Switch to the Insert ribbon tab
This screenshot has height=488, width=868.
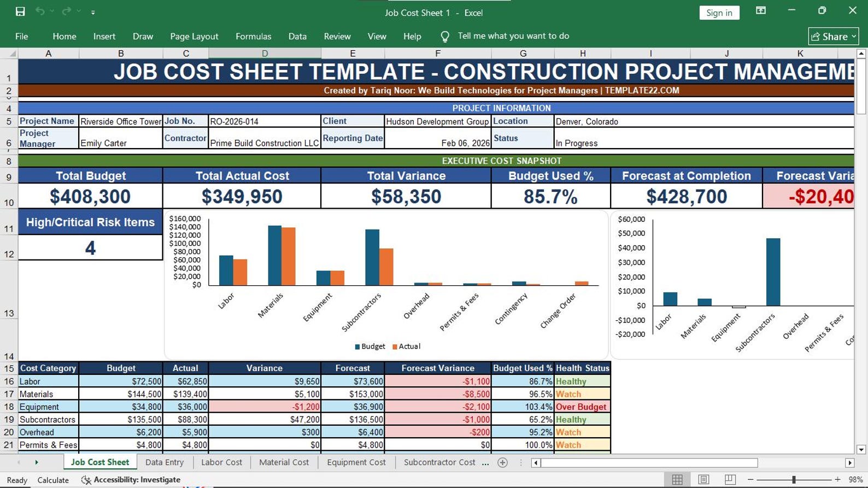pyautogui.click(x=104, y=36)
